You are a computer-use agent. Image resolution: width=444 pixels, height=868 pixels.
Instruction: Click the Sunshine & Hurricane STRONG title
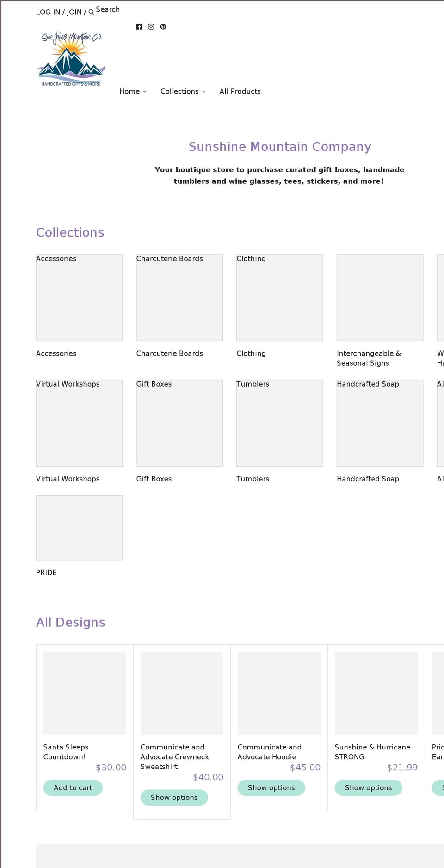click(x=372, y=752)
